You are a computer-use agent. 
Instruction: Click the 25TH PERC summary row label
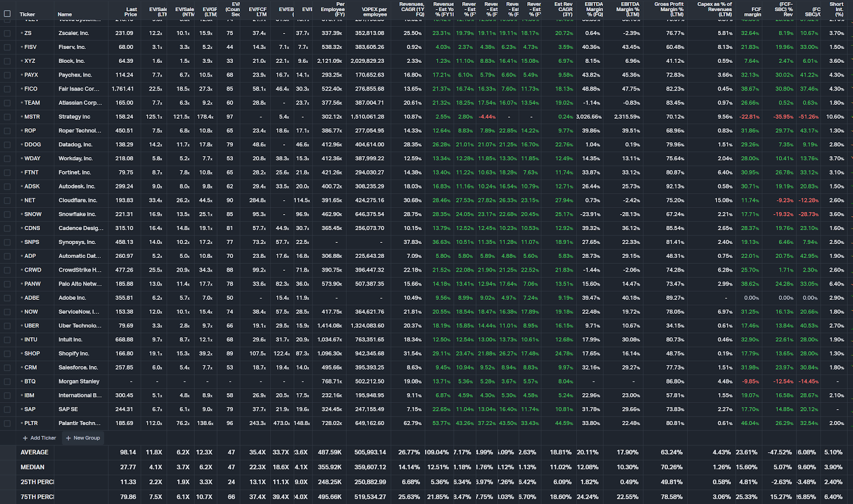[37, 482]
